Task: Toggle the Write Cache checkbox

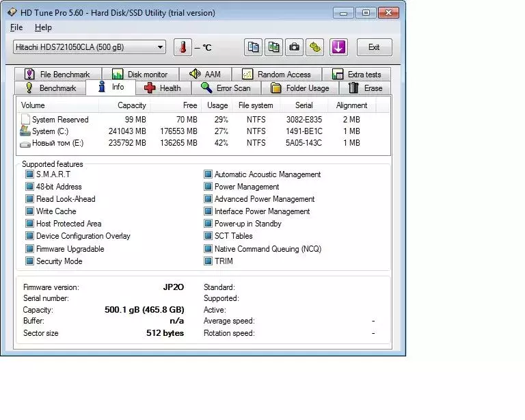Action: (x=30, y=211)
